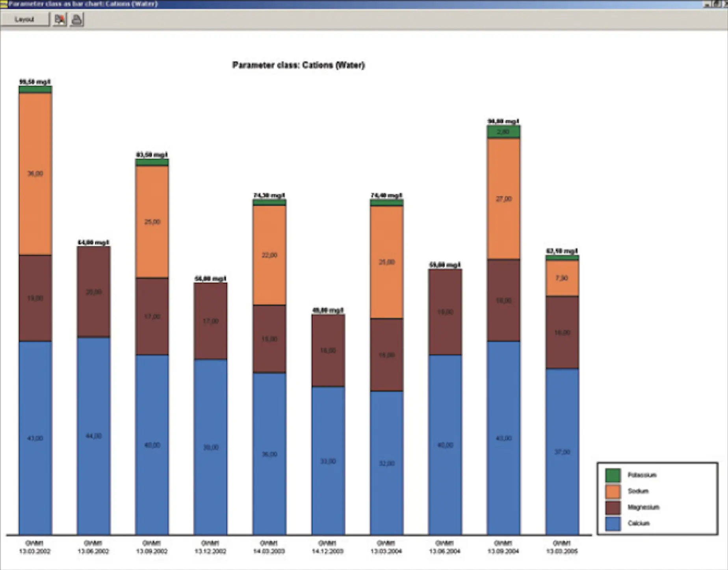Click the GWM1 13.06.2004 axis label
This screenshot has width=728, height=570.
[x=445, y=547]
